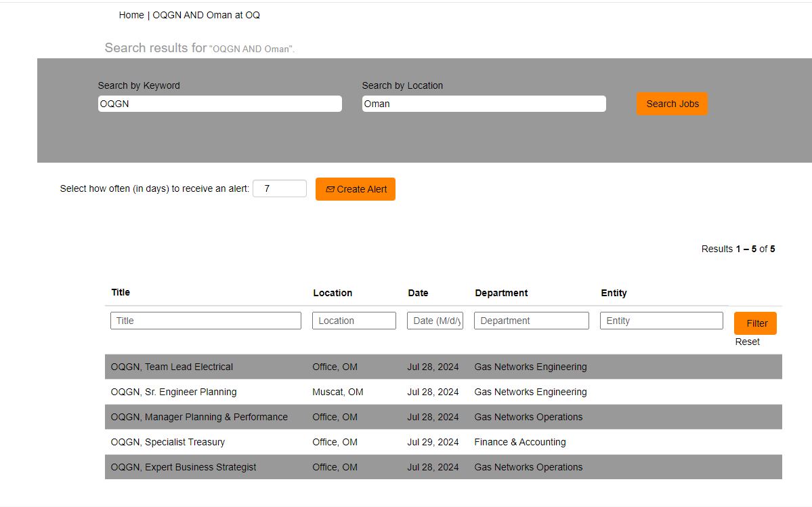Click the Title filter input
This screenshot has height=507, width=812.
tap(206, 321)
